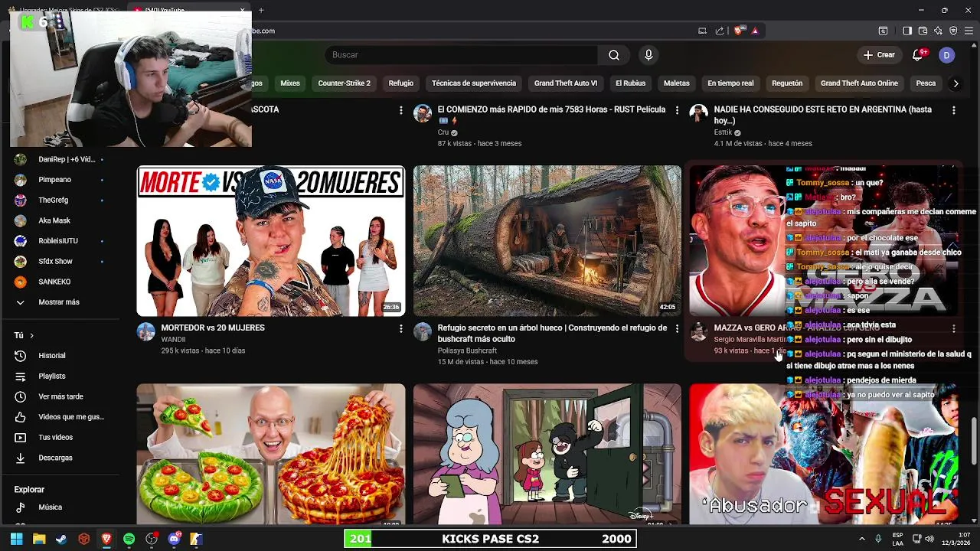Open Steam from the taskbar

(x=61, y=539)
